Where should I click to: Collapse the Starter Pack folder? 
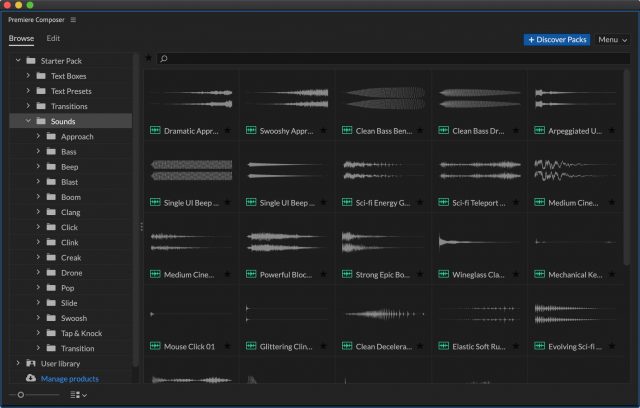[x=18, y=61]
